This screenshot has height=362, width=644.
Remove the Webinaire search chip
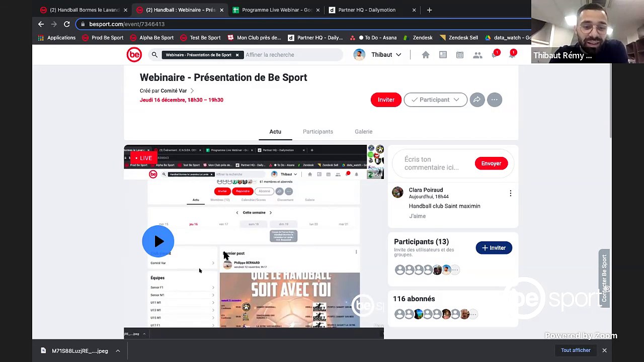tap(237, 55)
